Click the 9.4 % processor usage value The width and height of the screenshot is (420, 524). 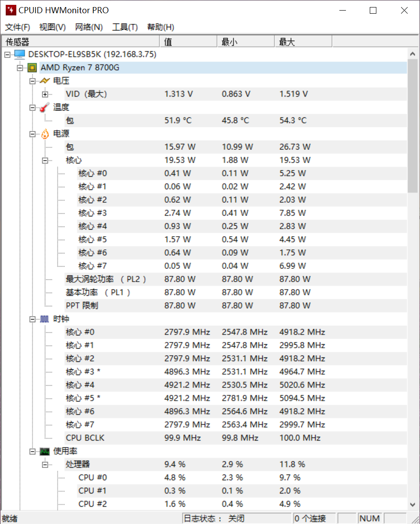[x=175, y=465]
